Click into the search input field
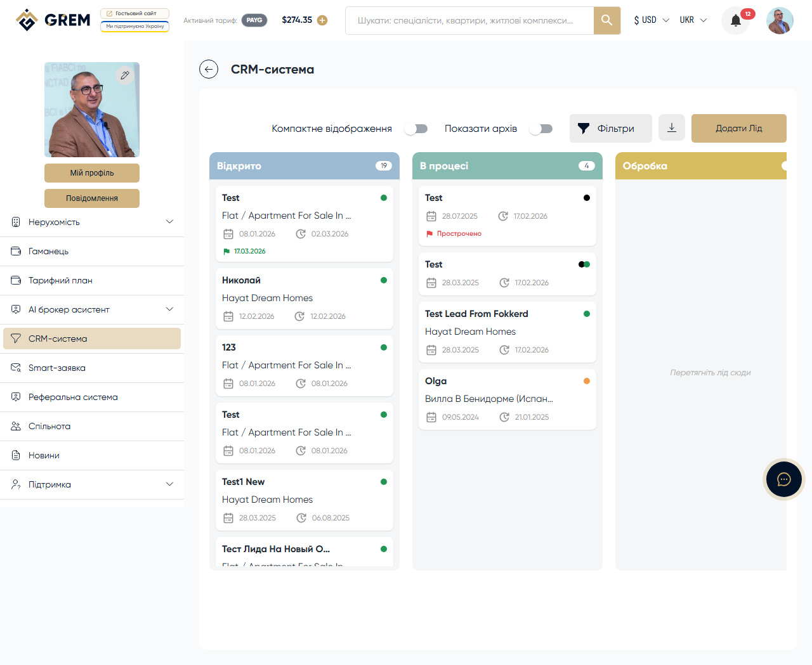Screen dimensions: 812x665 click(x=469, y=20)
